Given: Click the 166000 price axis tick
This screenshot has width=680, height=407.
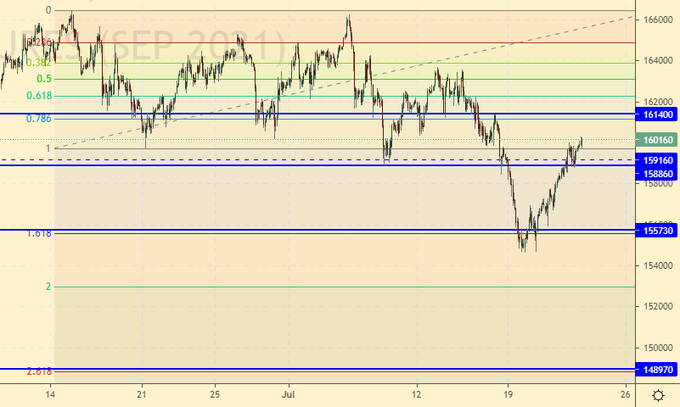Looking at the screenshot, I should tap(657, 20).
